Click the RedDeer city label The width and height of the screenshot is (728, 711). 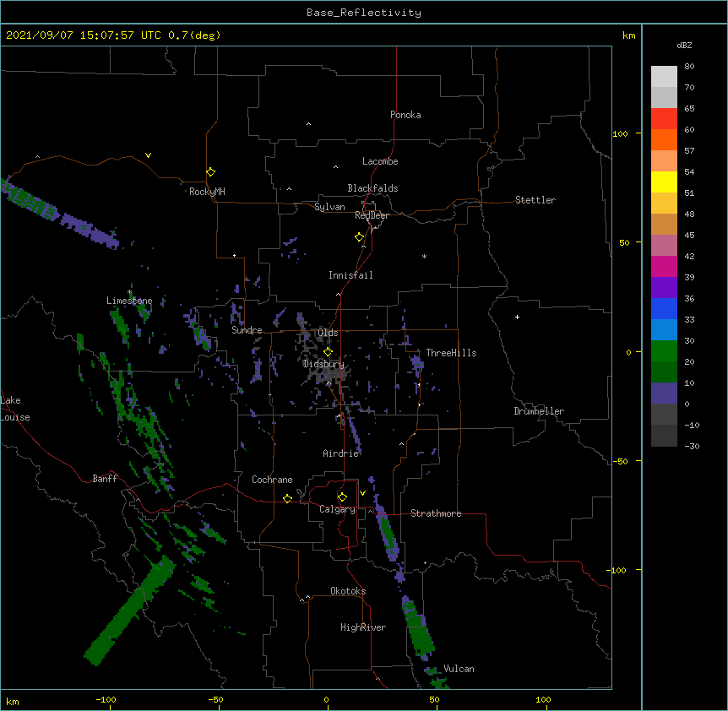tap(372, 215)
